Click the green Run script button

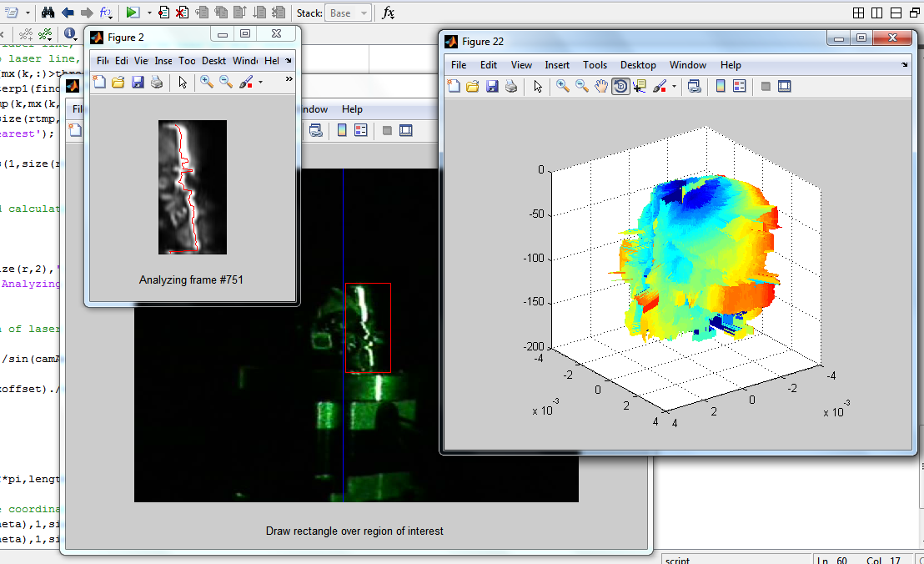(x=133, y=13)
